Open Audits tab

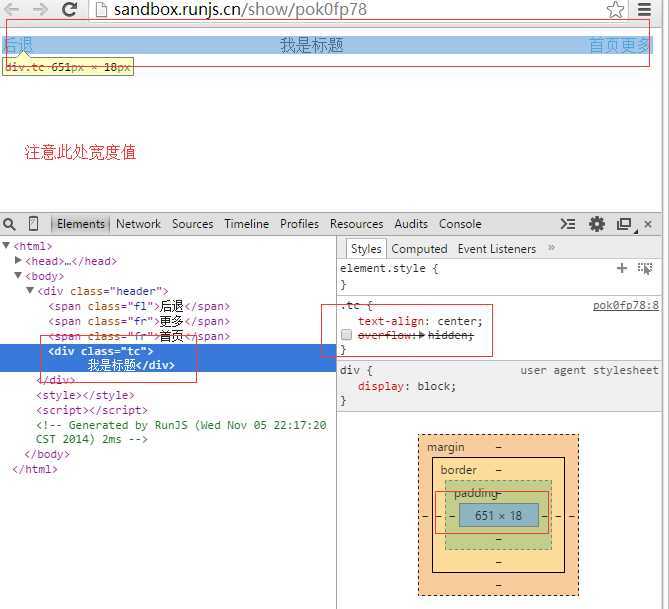tap(411, 224)
